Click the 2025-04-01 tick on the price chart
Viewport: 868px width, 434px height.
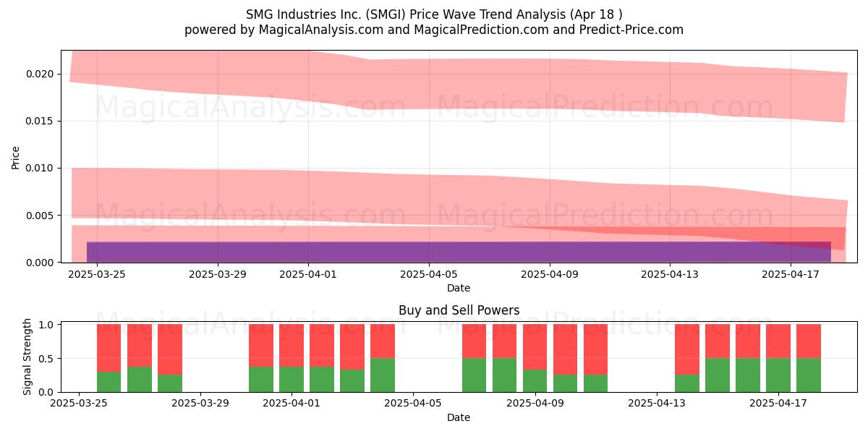309,274
